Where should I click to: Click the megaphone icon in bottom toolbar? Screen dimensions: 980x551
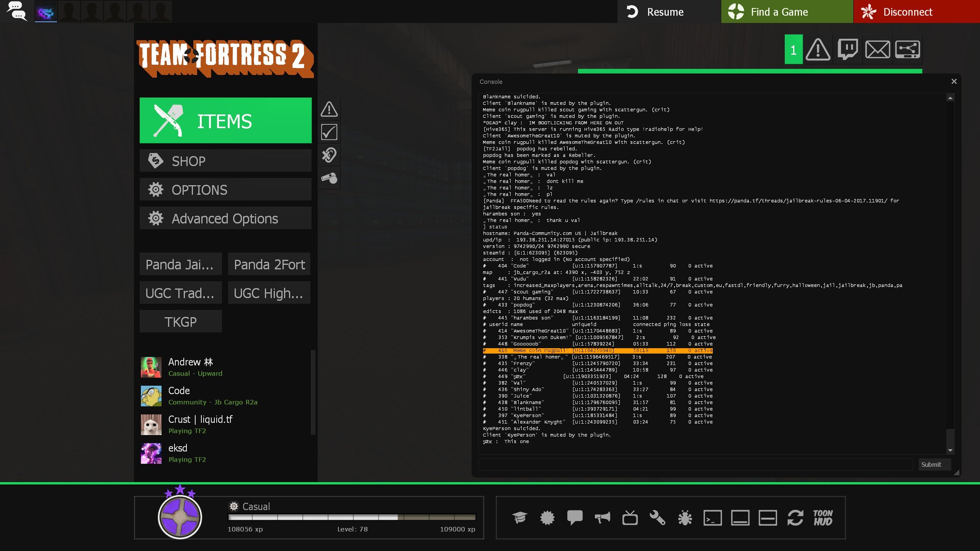pyautogui.click(x=602, y=518)
